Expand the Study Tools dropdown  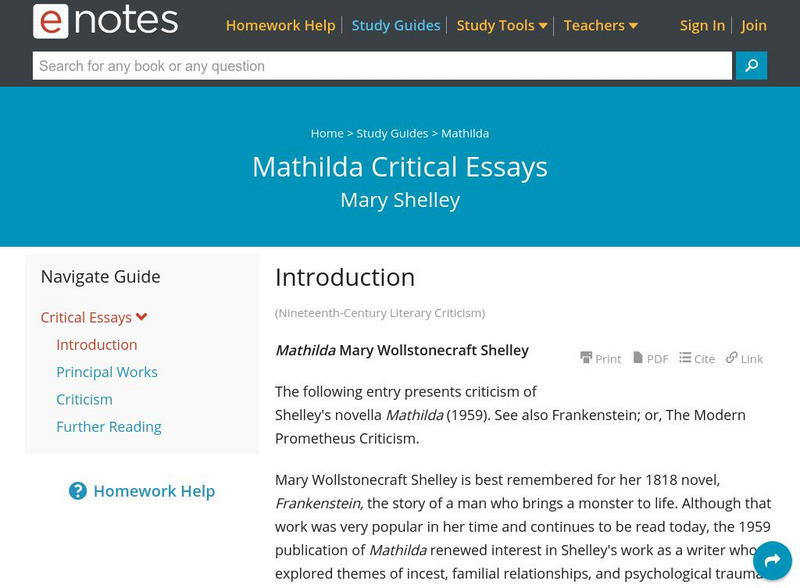coord(502,25)
